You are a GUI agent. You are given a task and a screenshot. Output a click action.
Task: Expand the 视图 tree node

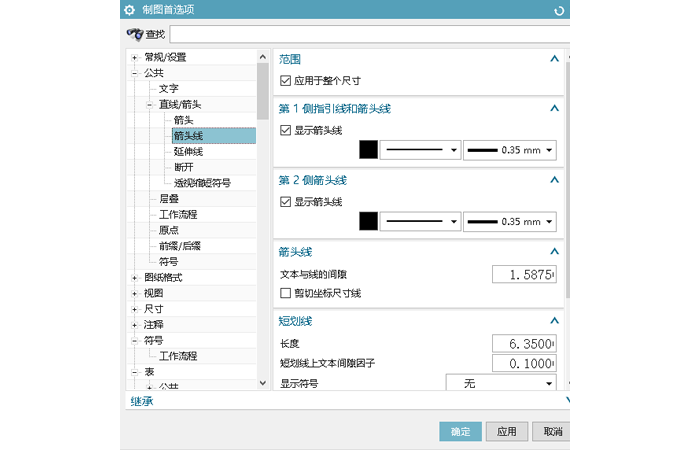[134, 294]
